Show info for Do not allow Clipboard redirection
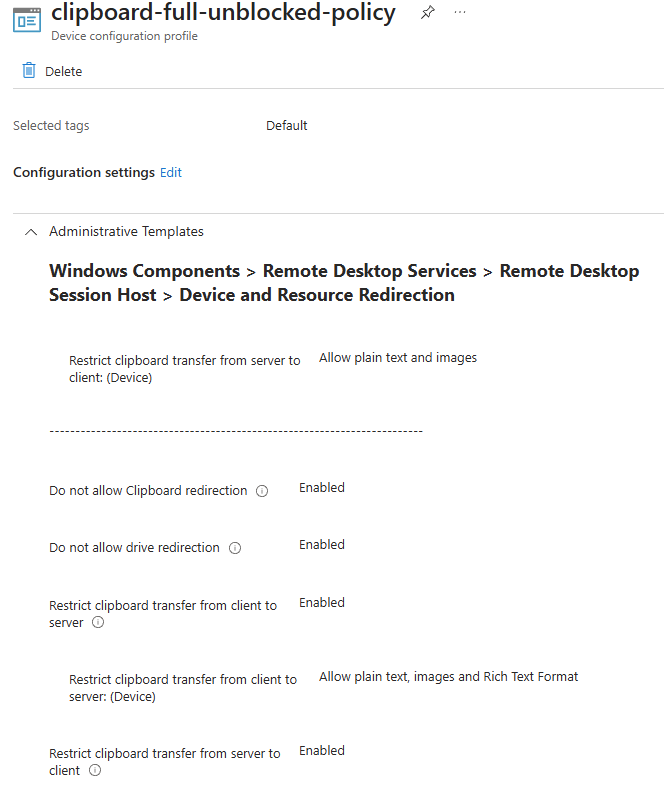 click(262, 491)
